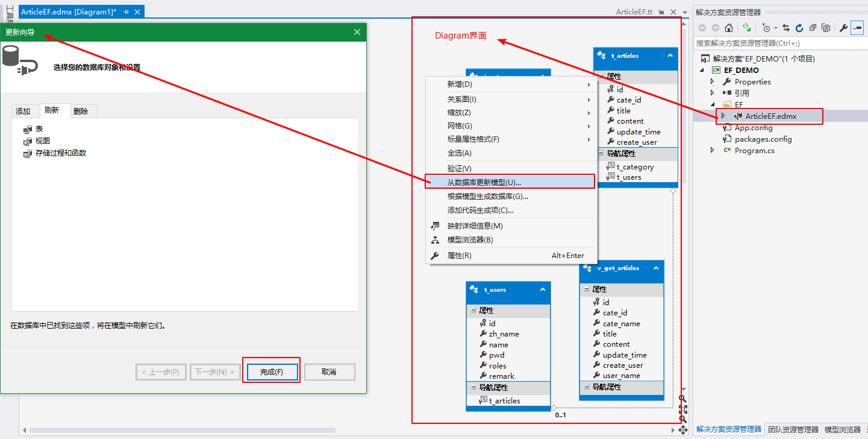
Task: Switch to the 添加 tab in update wizard
Action: pyautogui.click(x=23, y=111)
